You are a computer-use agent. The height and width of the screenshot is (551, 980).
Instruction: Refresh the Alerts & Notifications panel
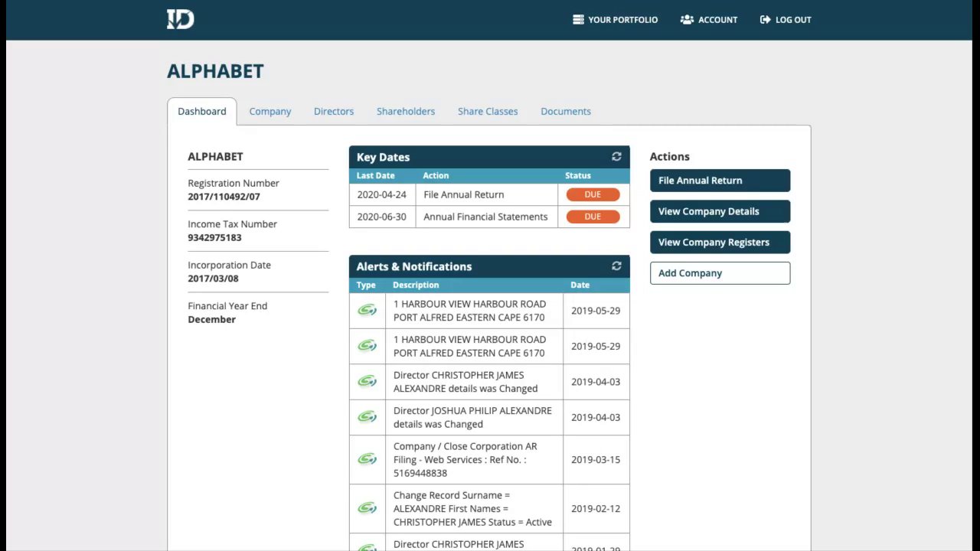pyautogui.click(x=616, y=266)
